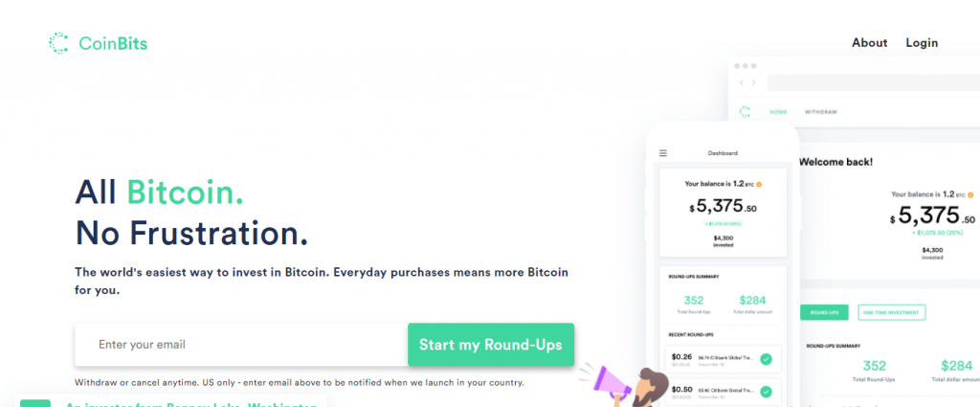This screenshot has width=980, height=407.
Task: Open the About page
Action: 869,42
